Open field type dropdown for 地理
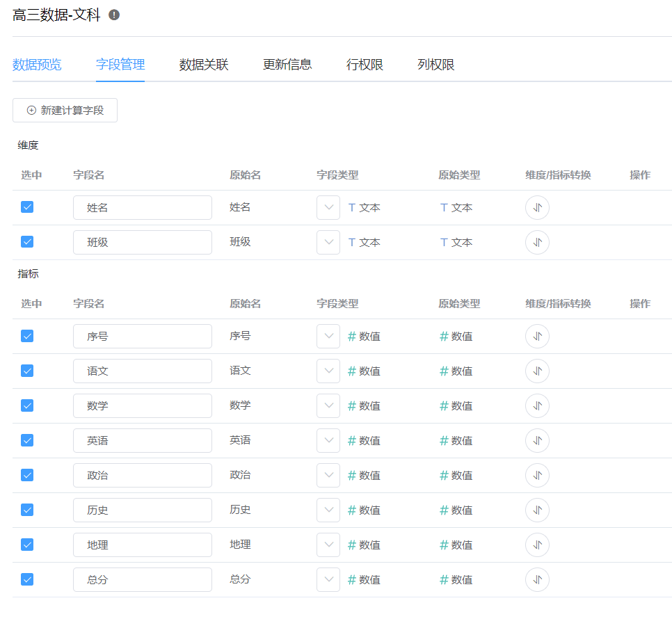The width and height of the screenshot is (672, 628). pyautogui.click(x=328, y=545)
